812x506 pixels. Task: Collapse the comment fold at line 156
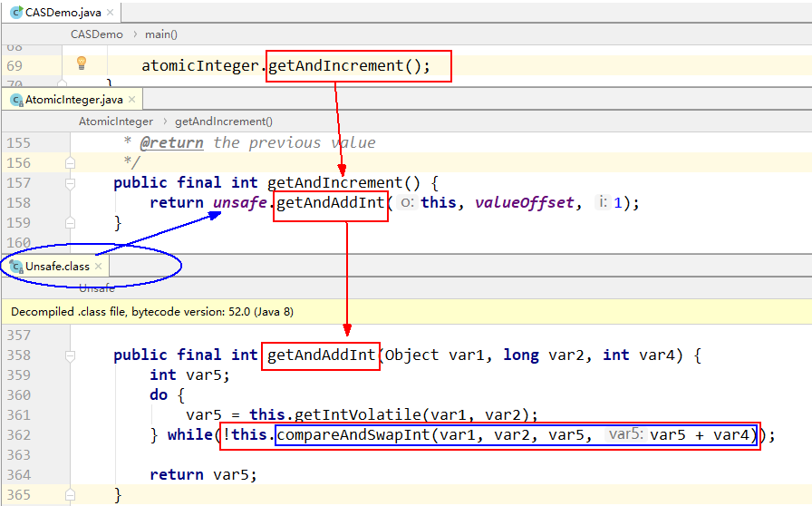71,163
